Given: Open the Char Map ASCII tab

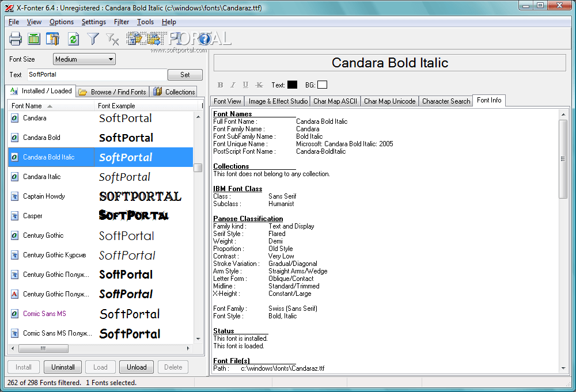Looking at the screenshot, I should pyautogui.click(x=335, y=101).
